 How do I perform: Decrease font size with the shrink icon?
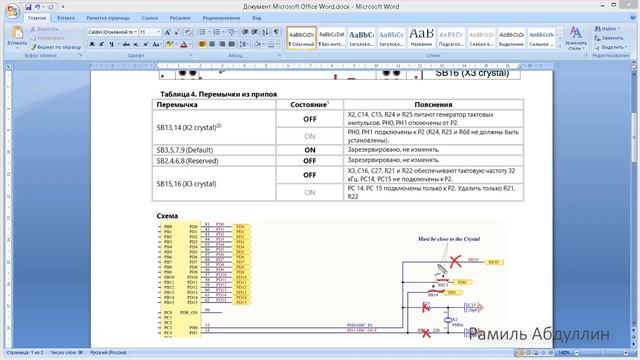click(x=176, y=32)
